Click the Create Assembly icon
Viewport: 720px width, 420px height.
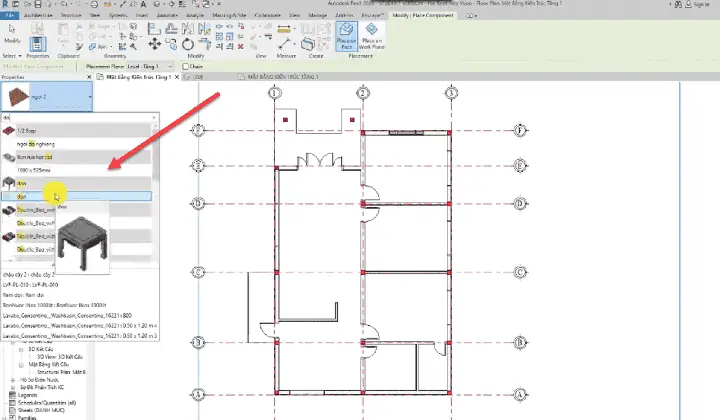coord(307,44)
